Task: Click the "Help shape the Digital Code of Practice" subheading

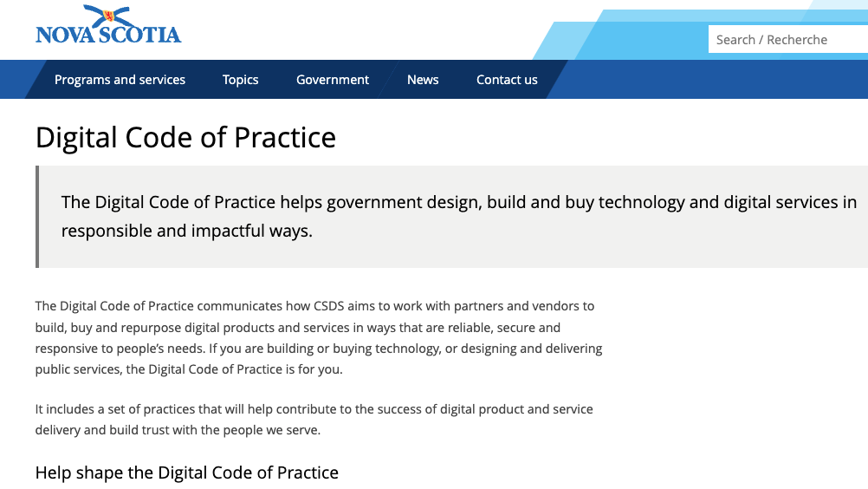Action: (x=186, y=473)
